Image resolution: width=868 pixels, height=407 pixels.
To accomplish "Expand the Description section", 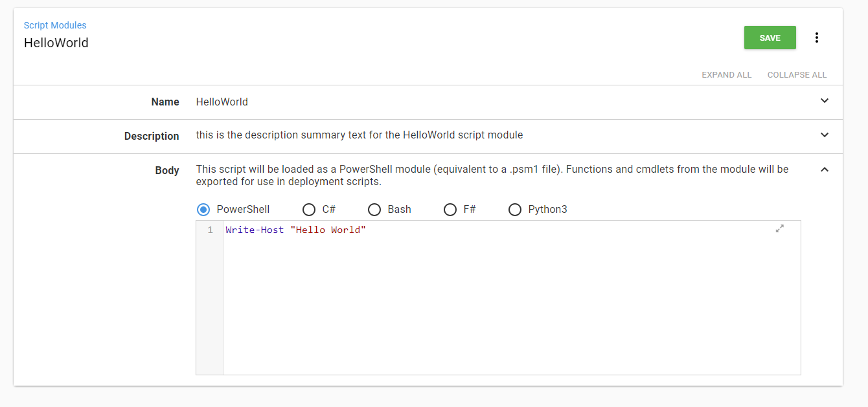I will tap(824, 135).
